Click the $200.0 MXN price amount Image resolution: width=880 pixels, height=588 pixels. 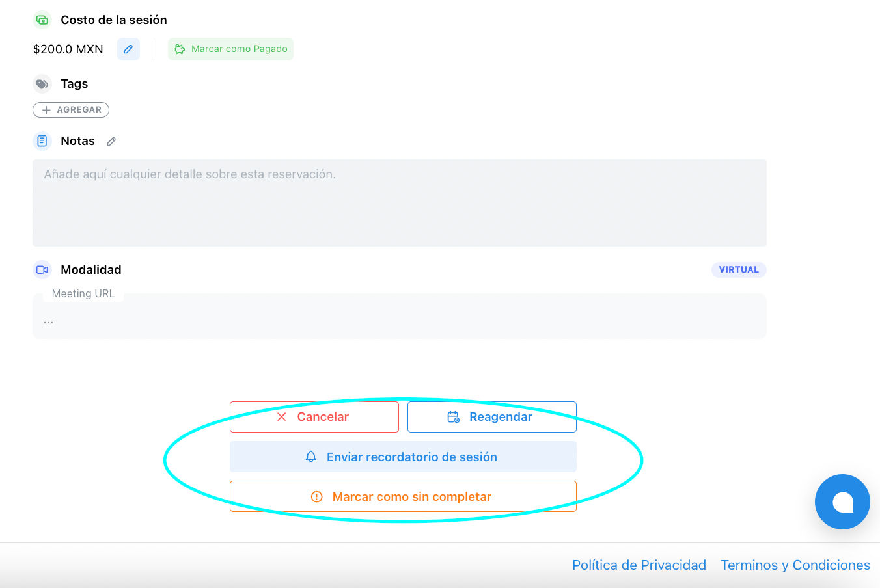point(68,49)
